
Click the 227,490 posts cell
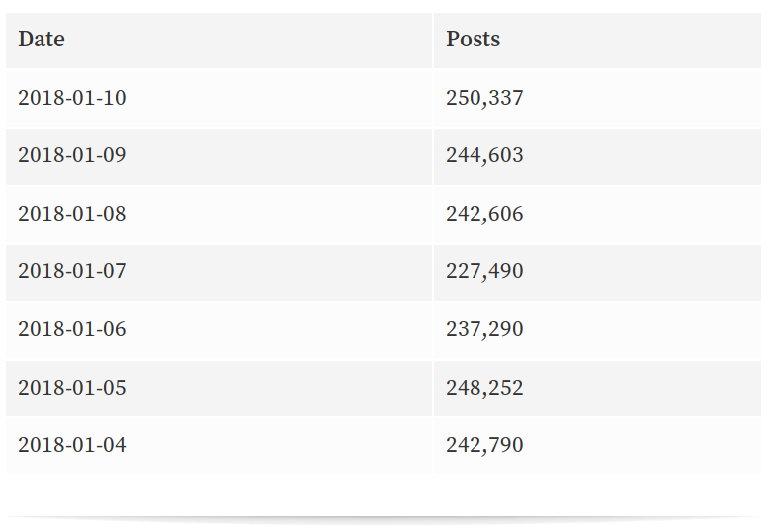tap(484, 271)
